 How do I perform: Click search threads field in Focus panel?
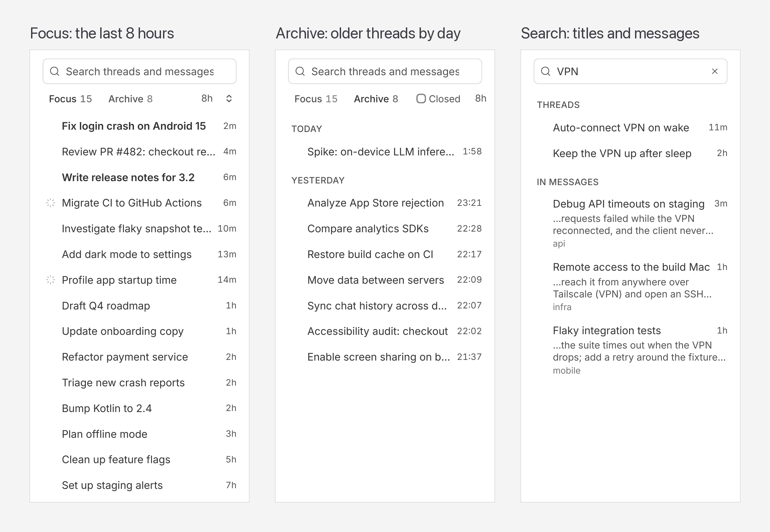pyautogui.click(x=140, y=71)
